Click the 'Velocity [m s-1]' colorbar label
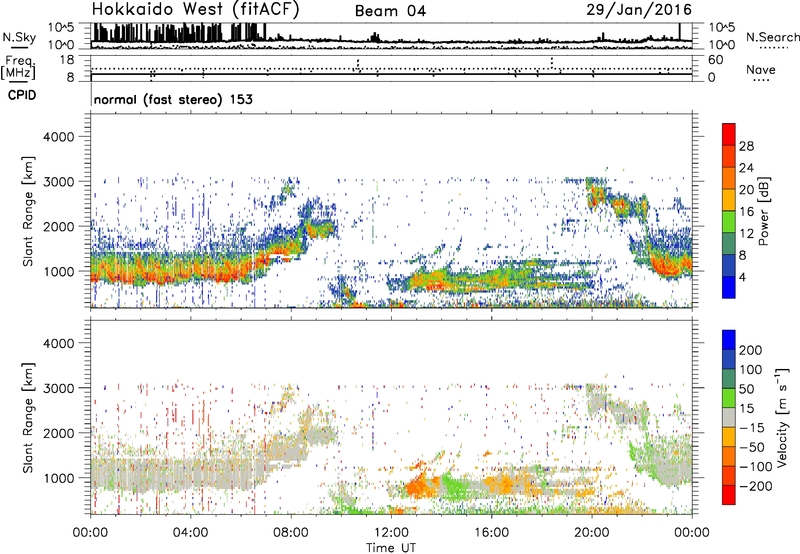 (782, 417)
